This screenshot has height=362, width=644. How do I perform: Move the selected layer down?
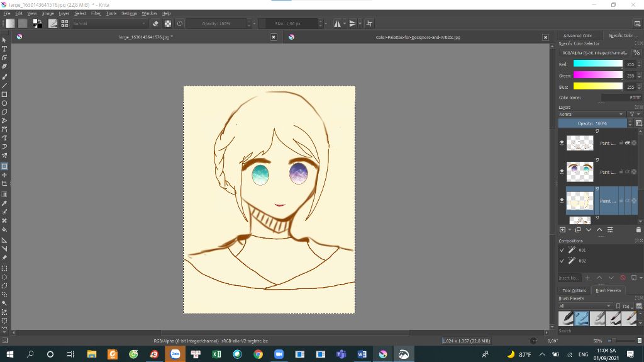tap(589, 230)
